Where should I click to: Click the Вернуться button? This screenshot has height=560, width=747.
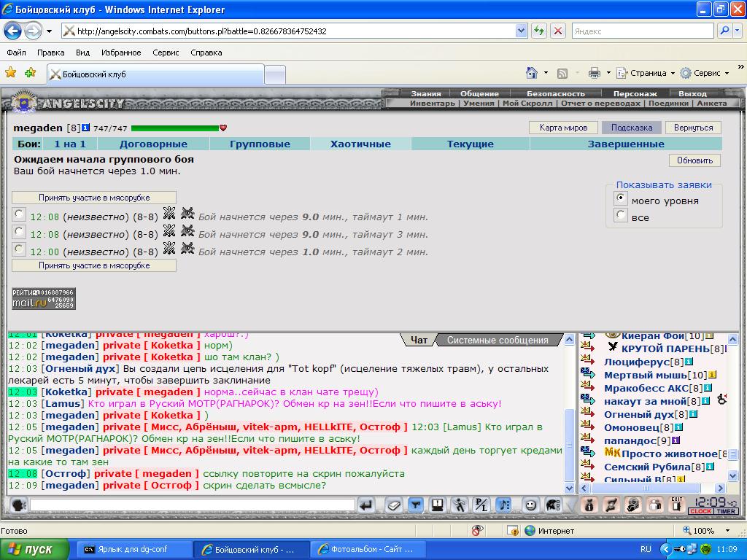coord(693,128)
